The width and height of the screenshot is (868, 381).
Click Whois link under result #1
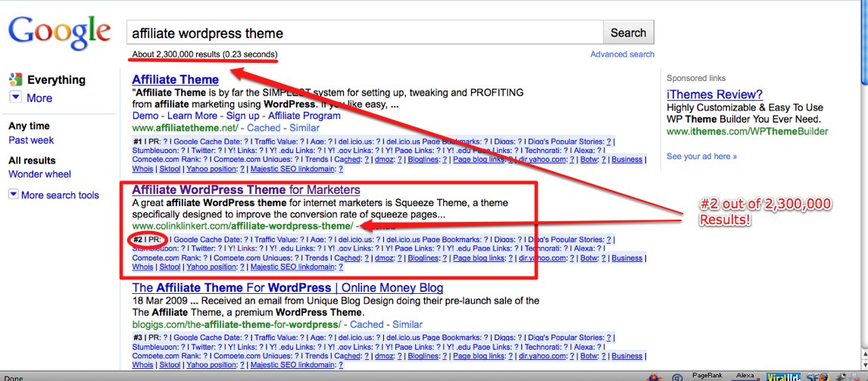click(143, 169)
